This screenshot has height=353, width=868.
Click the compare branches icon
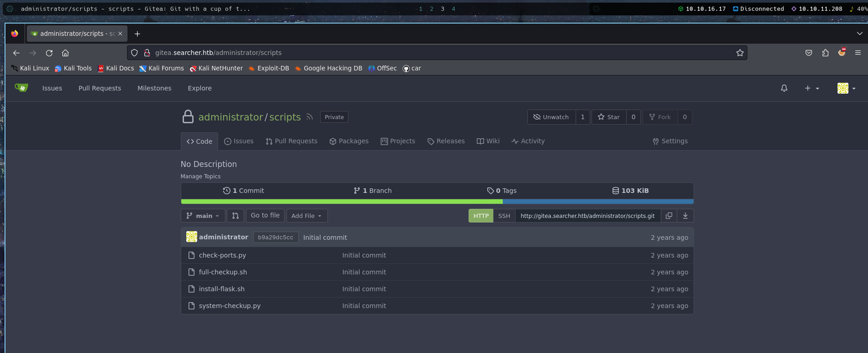click(235, 216)
